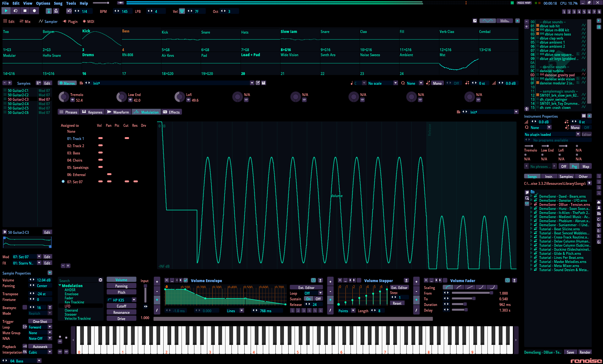The image size is (603, 364).
Task: Set phrase mode to Off
Action: (564, 166)
